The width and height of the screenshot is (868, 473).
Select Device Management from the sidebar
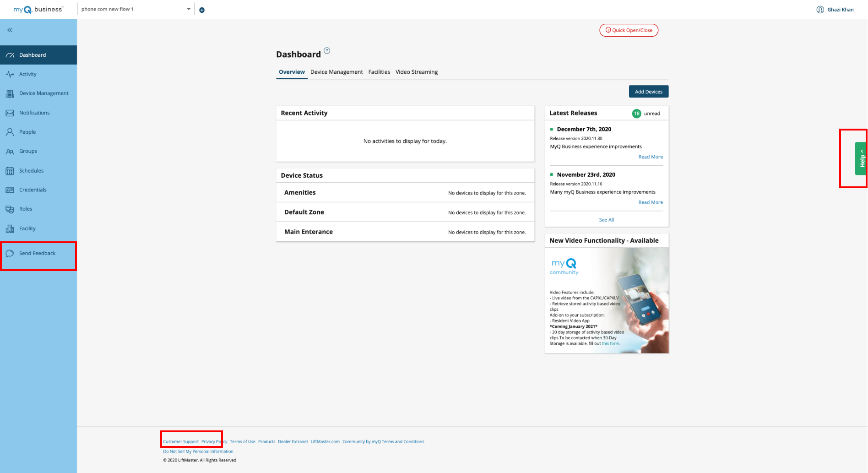(43, 93)
